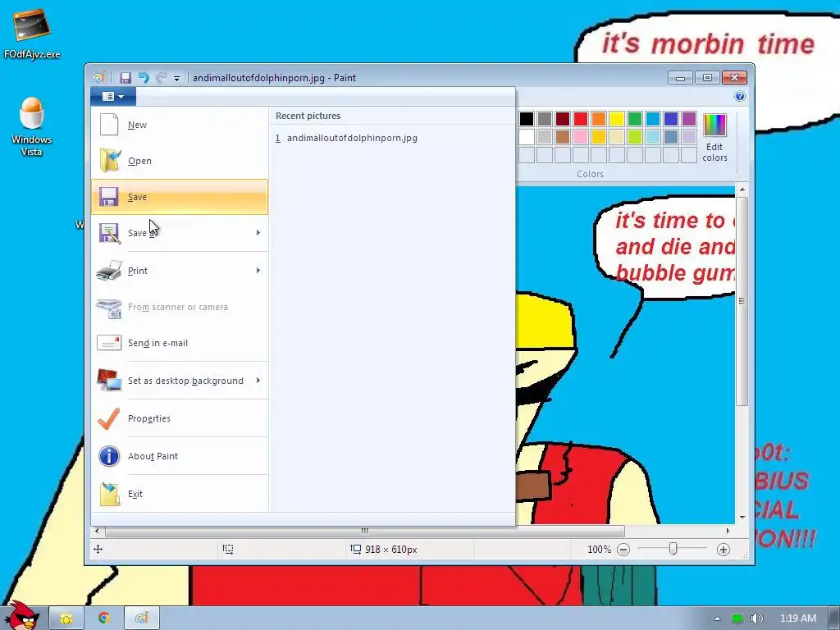Pick the black color swatch
This screenshot has height=630, width=840.
pos(527,119)
